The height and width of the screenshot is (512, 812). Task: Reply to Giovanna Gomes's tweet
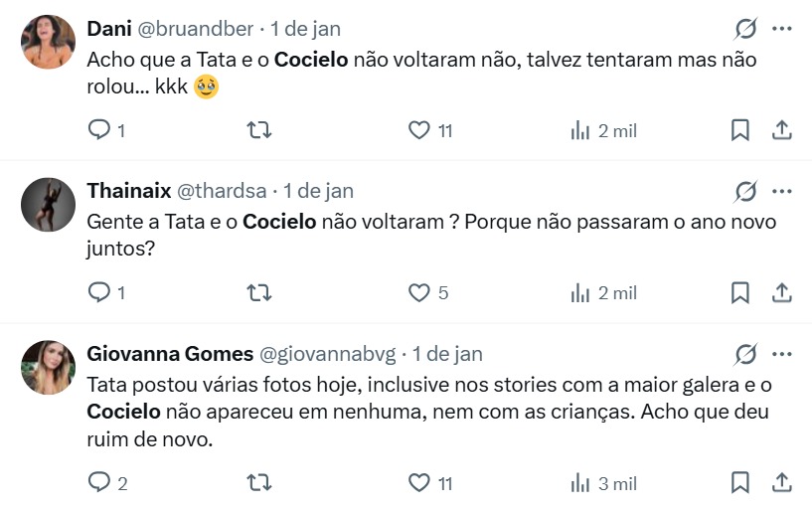click(x=99, y=483)
